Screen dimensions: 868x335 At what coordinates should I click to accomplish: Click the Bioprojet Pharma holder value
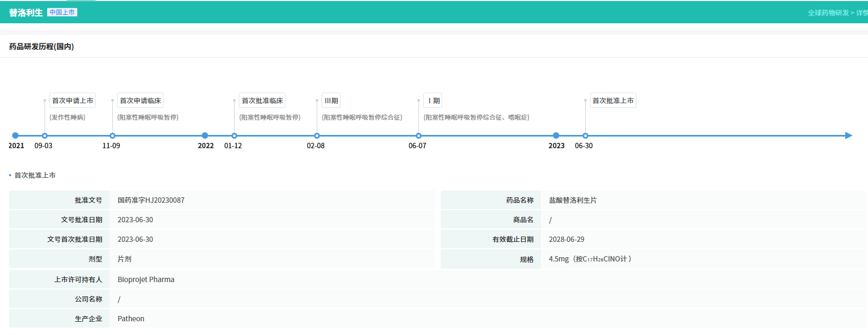146,279
